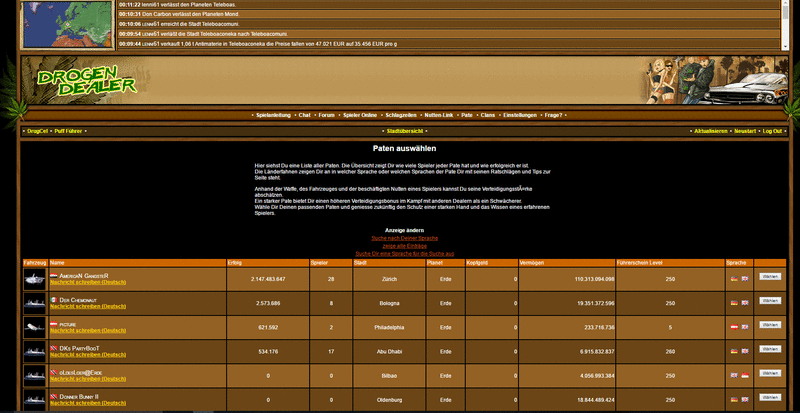The image size is (800, 413).
Task: Open the Spielanleitung menu item
Action: [273, 115]
